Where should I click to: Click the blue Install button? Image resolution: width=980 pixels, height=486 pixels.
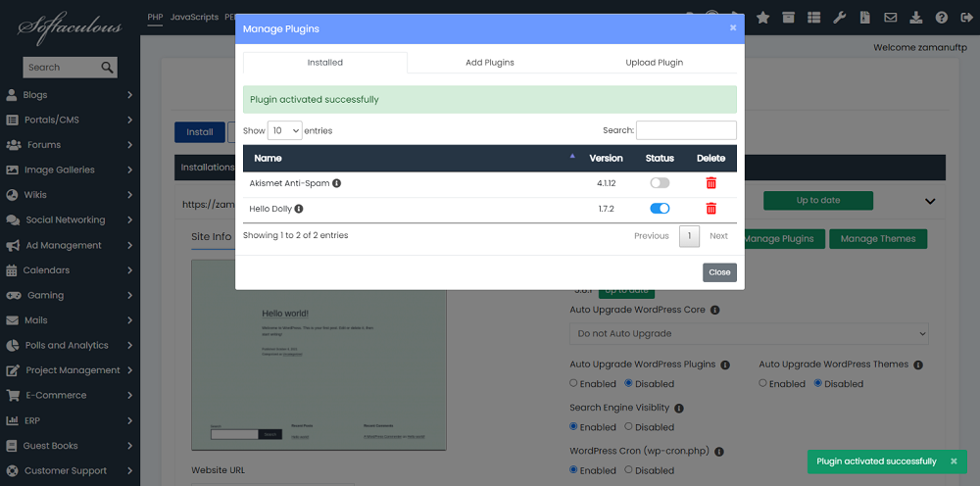pyautogui.click(x=200, y=132)
